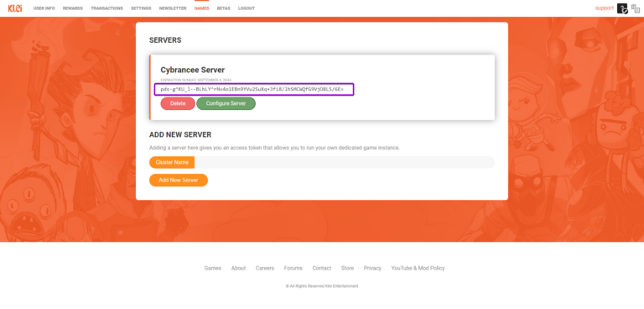
Task: Click the SERVERS heading
Action: (165, 40)
